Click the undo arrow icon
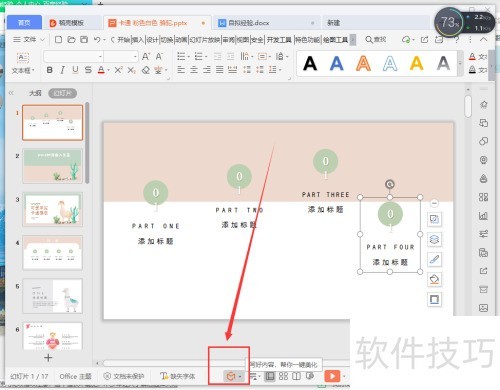This screenshot has width=500, height=390. click(x=97, y=40)
